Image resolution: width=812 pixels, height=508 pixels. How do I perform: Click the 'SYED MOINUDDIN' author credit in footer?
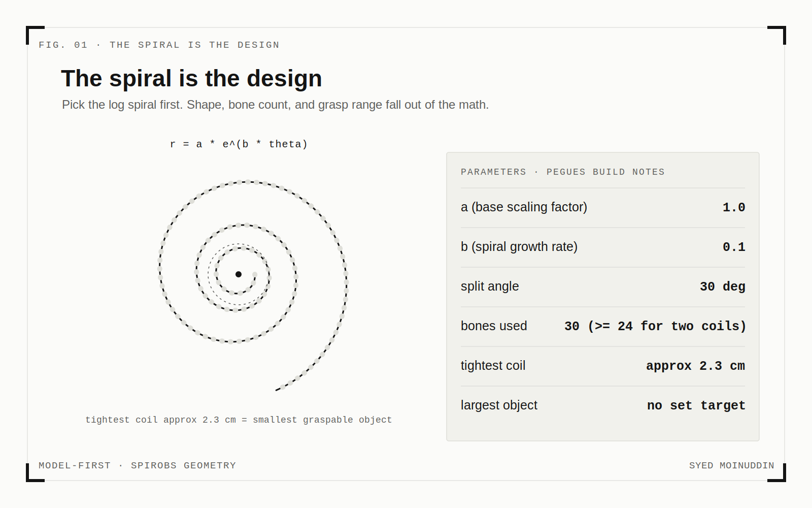[x=731, y=465]
